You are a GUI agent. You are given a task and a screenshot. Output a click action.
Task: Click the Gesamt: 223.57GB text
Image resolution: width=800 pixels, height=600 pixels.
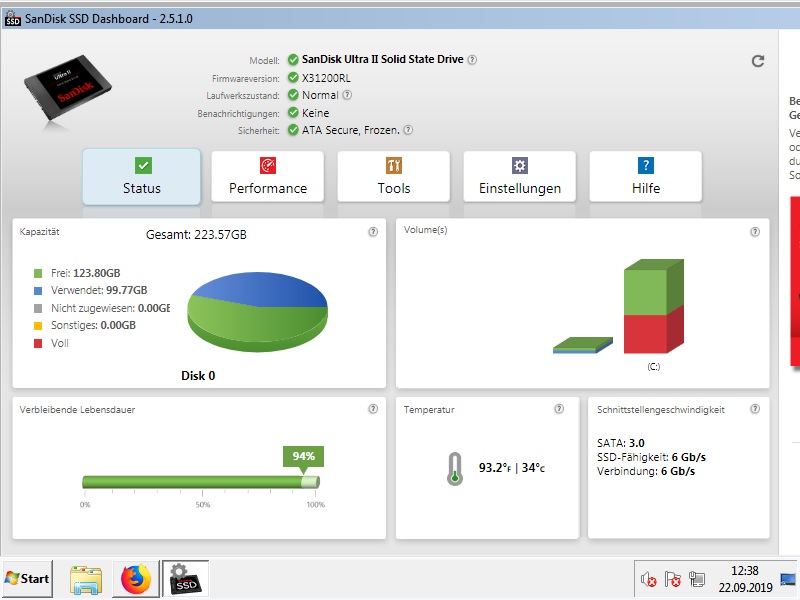(196, 235)
